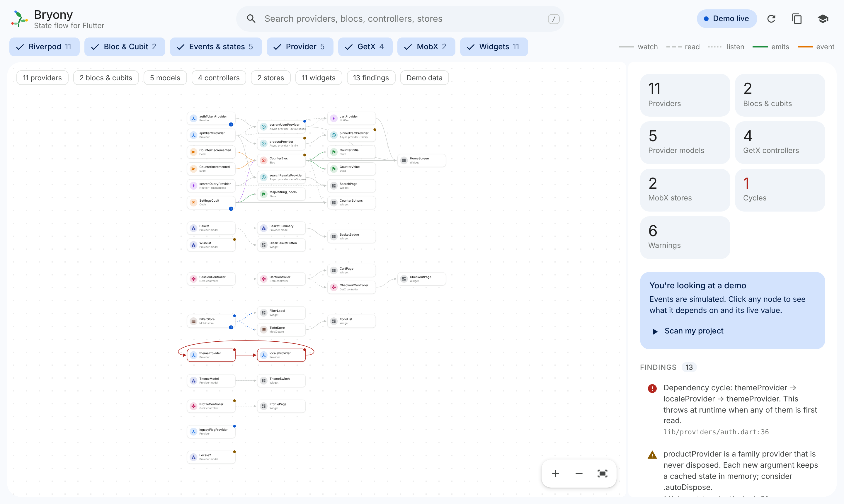Toggle the Demo live mode pill

click(727, 19)
